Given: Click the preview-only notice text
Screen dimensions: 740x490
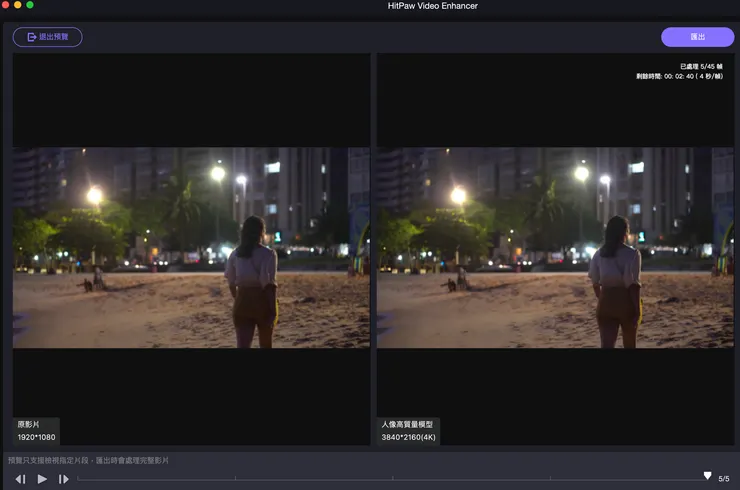Looking at the screenshot, I should pos(88,460).
